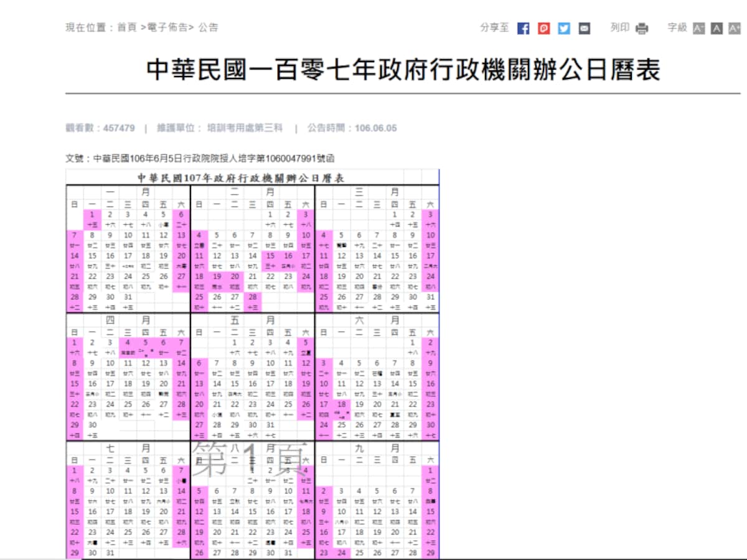Share the page on Twitter
The image size is (747, 560).
[564, 29]
